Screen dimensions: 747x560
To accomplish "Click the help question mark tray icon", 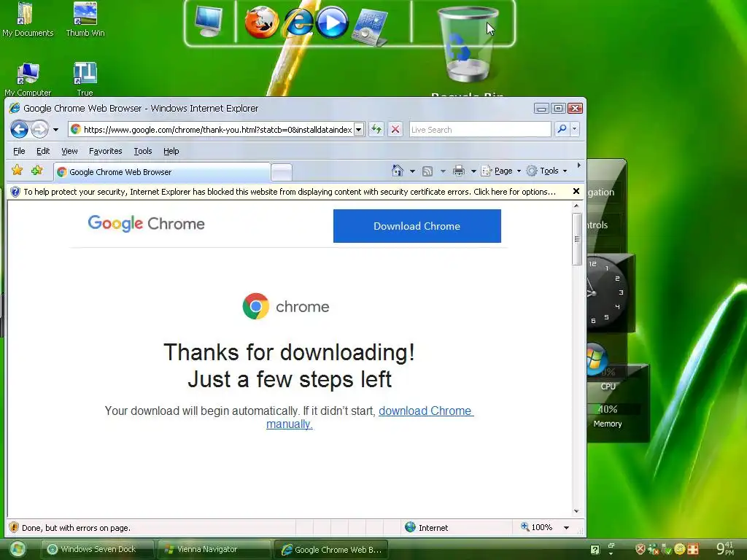I will pyautogui.click(x=595, y=550).
